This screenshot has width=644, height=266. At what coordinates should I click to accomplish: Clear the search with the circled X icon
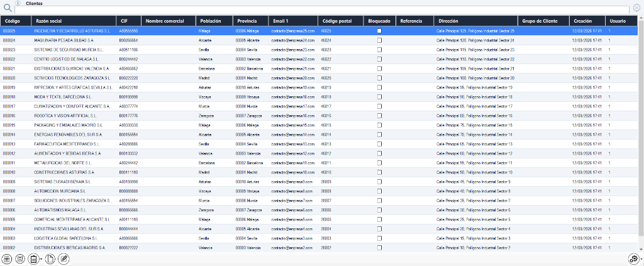pos(636,8)
